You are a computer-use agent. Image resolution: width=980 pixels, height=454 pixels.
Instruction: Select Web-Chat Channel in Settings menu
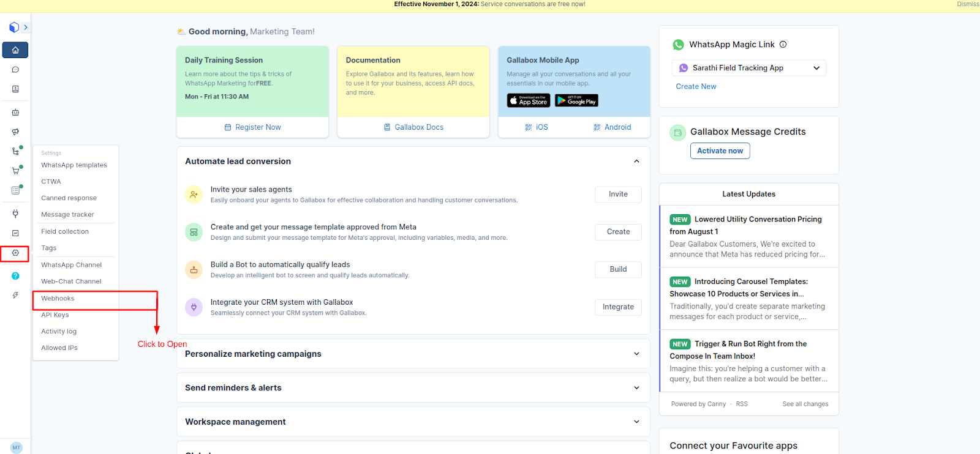[71, 281]
